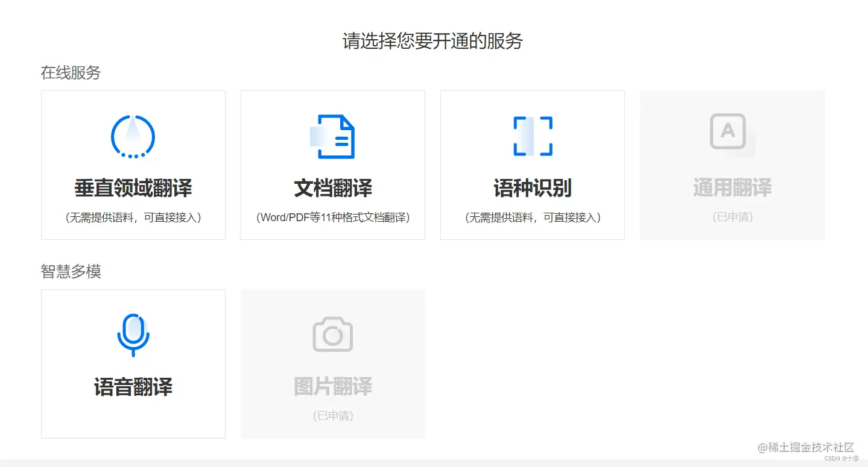Click the Word/PDF formats description text
Screen dimensions: 868x467
(x=332, y=217)
